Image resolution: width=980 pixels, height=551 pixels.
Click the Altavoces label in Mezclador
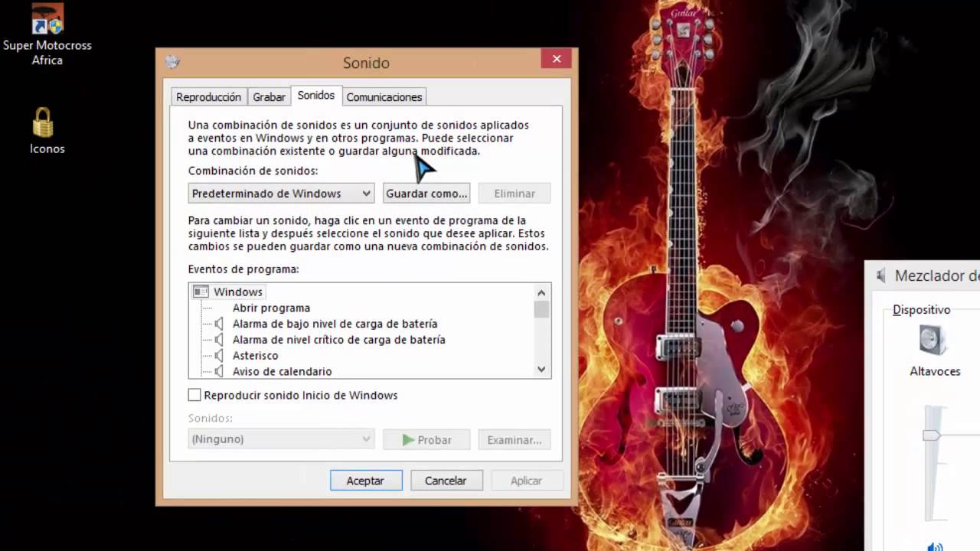(x=935, y=371)
